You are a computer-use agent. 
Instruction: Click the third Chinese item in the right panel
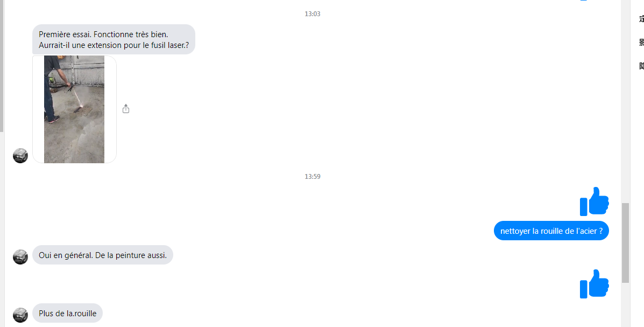tap(641, 66)
